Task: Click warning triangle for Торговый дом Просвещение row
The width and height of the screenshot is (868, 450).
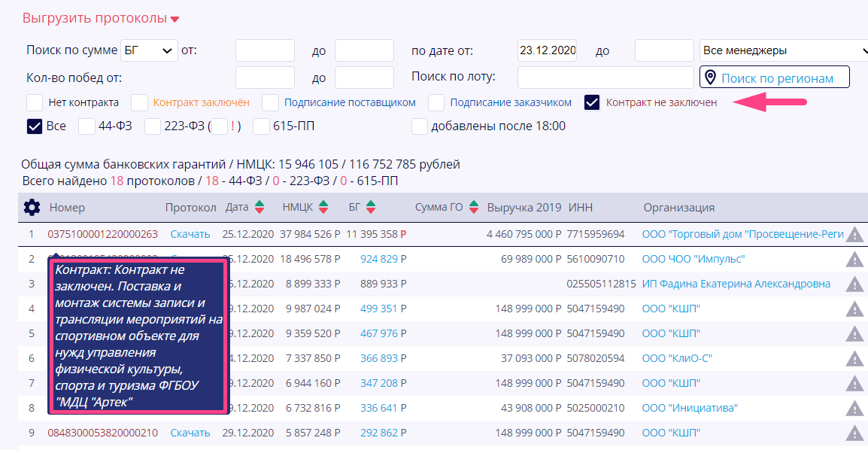Action: 854,234
